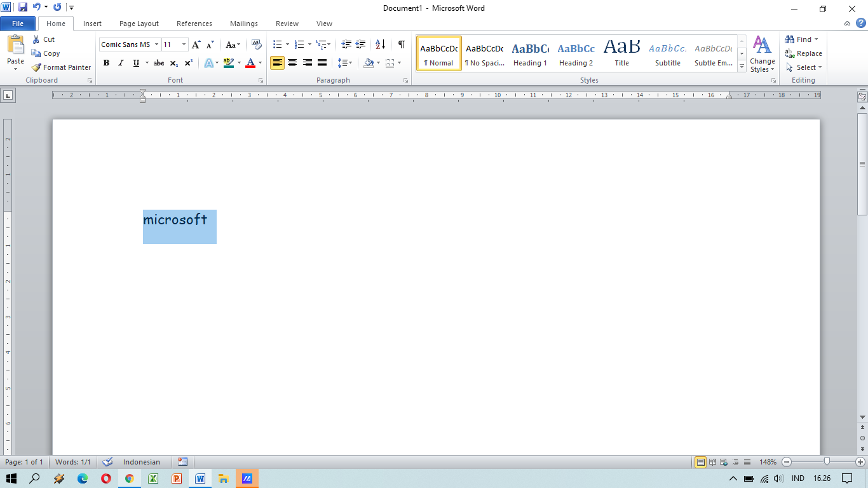Click the Grow Font icon

click(196, 44)
